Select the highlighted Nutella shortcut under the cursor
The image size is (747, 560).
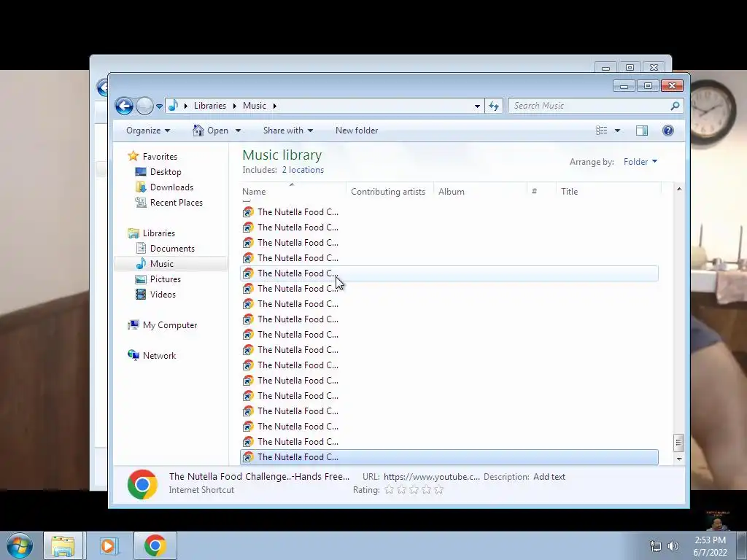pyautogui.click(x=449, y=273)
